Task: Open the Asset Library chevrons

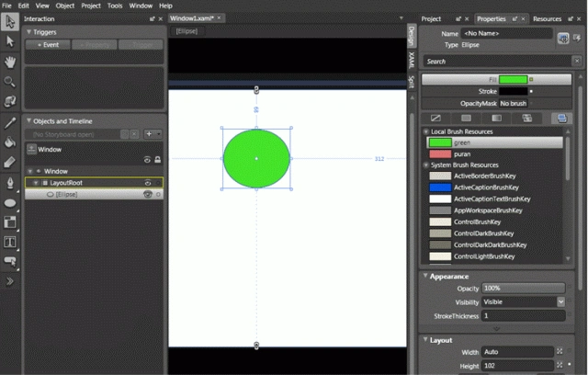Action: 10,281
